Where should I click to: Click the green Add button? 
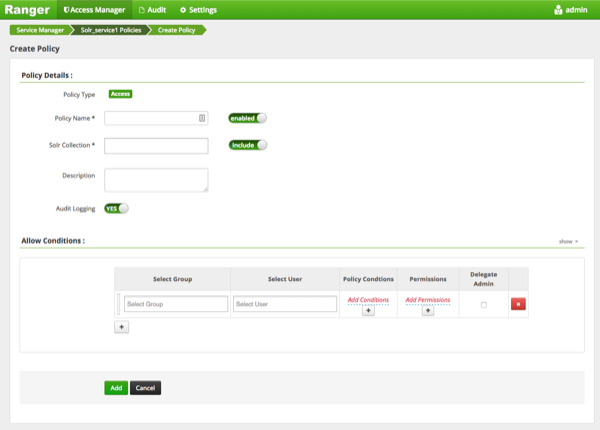[115, 388]
